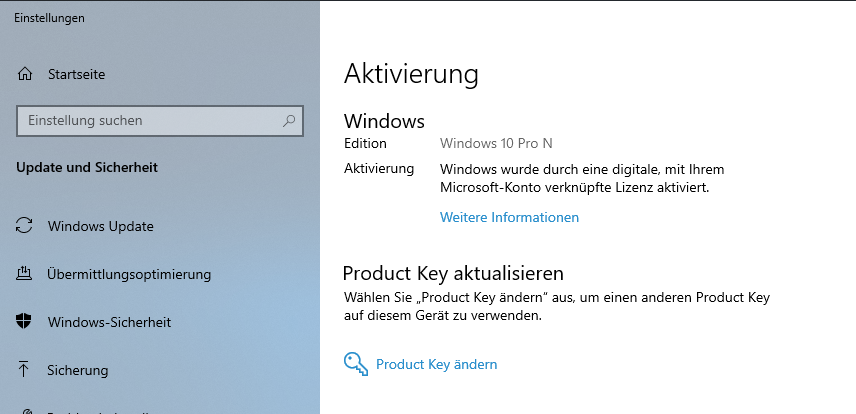Click the Windows 10 Pro N edition text
This screenshot has height=414, width=856.
click(x=490, y=144)
